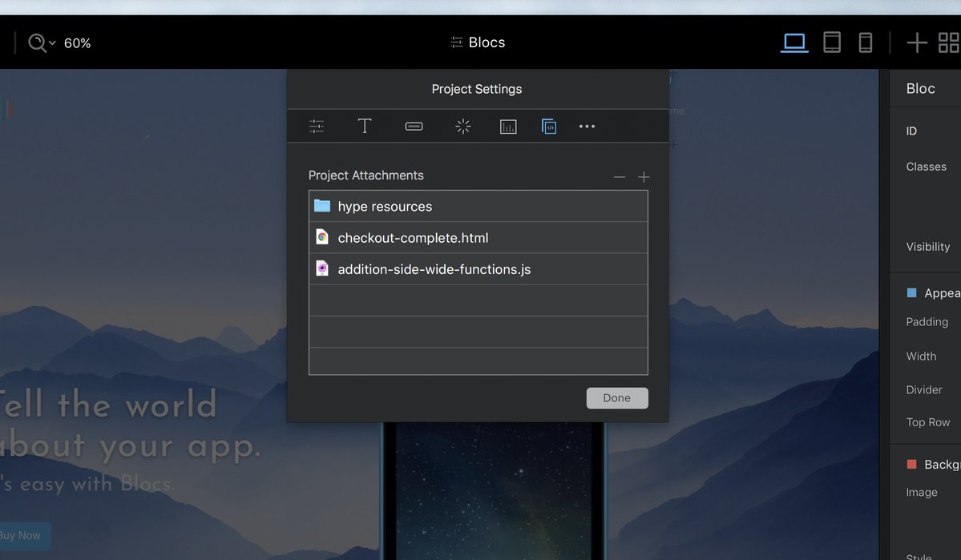Select the hype resources folder
The height and width of the screenshot is (560, 961).
(385, 207)
